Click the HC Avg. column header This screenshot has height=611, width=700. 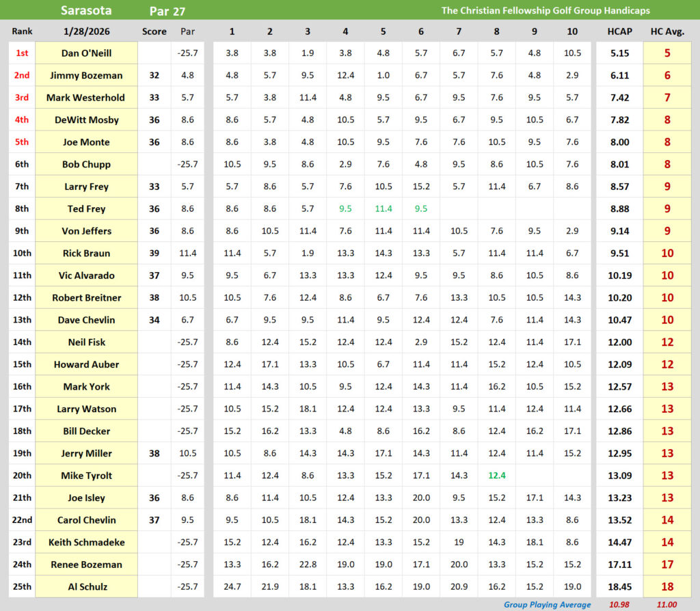667,31
